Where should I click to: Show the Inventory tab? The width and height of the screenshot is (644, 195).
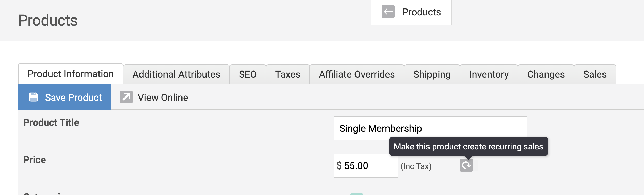(489, 75)
